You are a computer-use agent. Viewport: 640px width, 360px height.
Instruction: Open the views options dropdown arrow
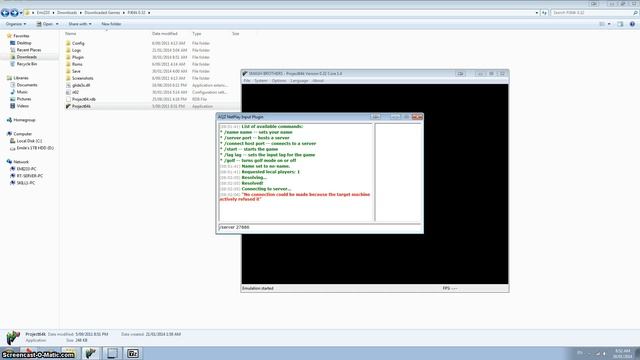click(609, 24)
